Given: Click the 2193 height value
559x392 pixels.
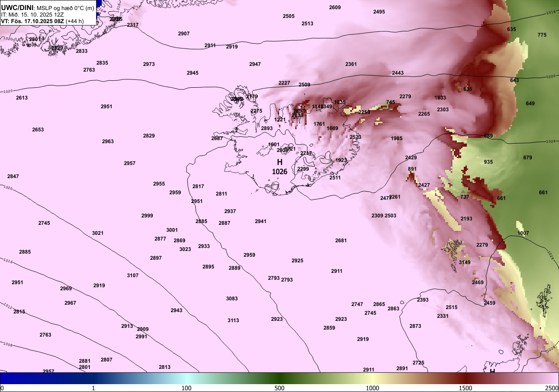Looking at the screenshot, I should coord(466,219).
